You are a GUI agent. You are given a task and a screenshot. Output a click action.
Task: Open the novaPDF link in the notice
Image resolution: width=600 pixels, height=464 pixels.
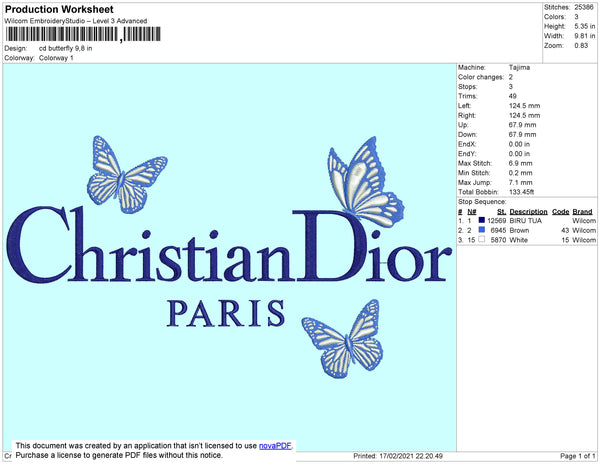(275, 446)
